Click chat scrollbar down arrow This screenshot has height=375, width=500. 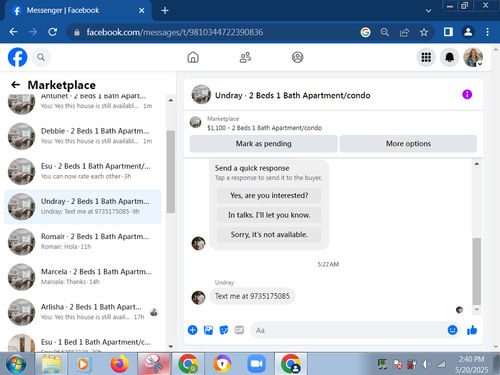pyautogui.click(x=477, y=310)
